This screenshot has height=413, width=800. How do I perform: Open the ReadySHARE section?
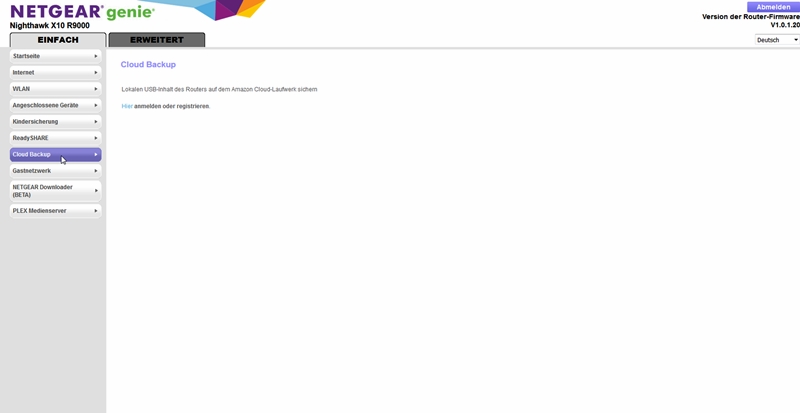tap(50, 138)
